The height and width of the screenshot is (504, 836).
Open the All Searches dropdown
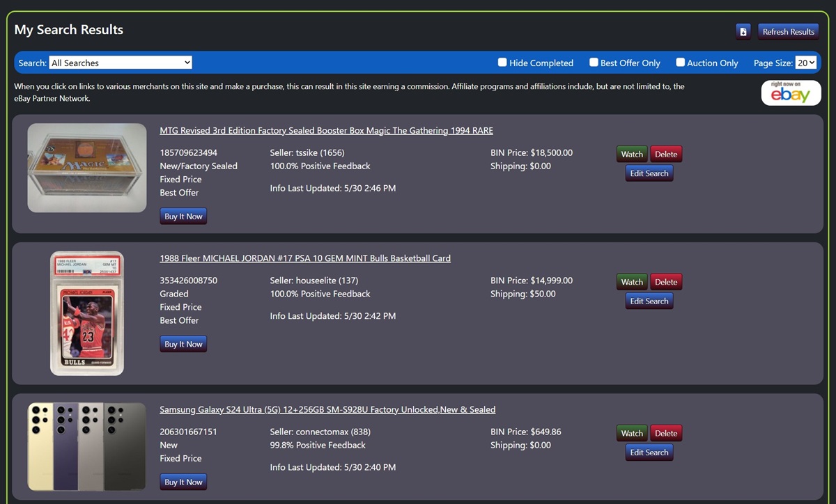click(x=121, y=63)
